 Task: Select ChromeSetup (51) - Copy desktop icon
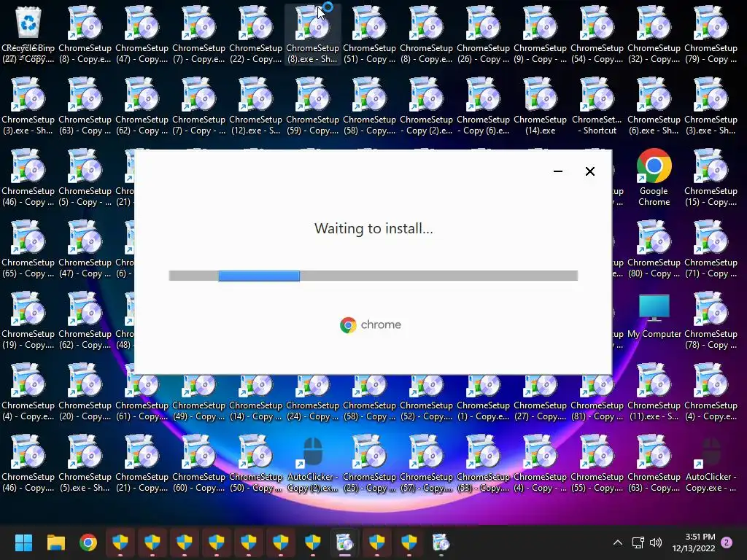369,35
